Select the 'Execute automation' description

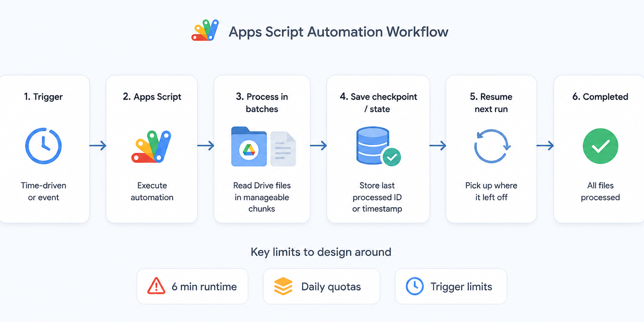coord(152,191)
